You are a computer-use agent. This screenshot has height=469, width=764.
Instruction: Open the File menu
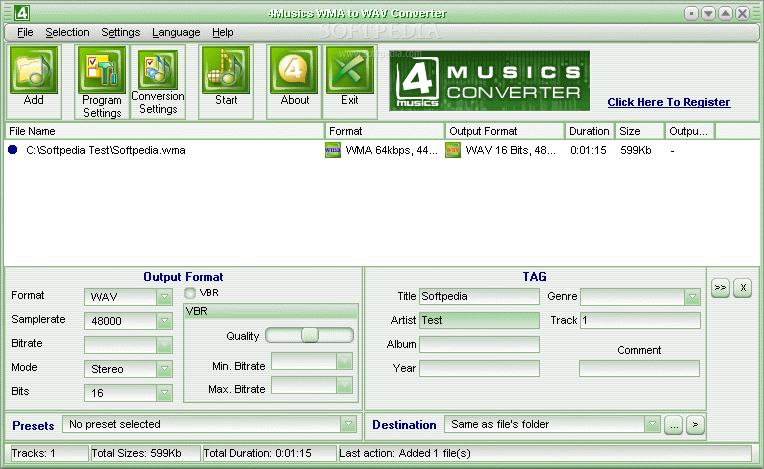pos(25,33)
